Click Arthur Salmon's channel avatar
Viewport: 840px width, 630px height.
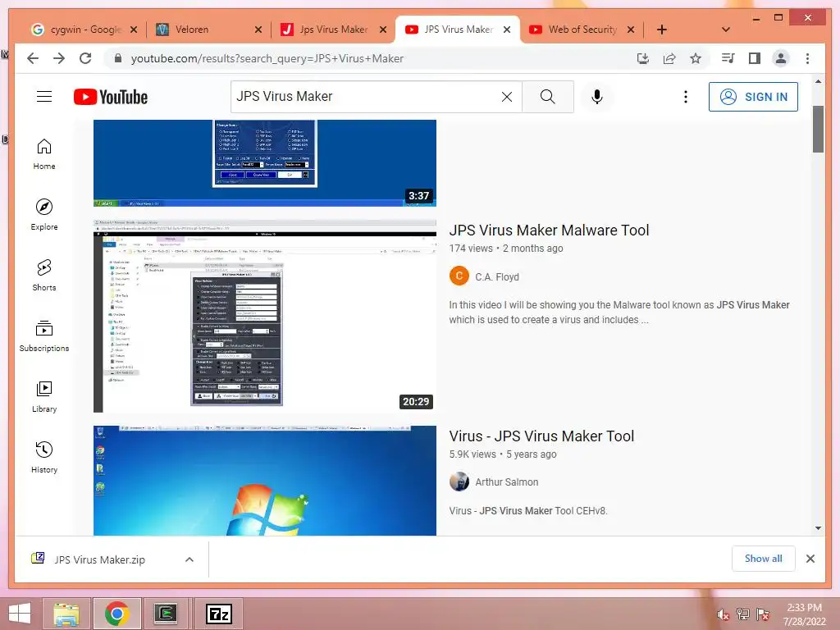[x=459, y=482]
